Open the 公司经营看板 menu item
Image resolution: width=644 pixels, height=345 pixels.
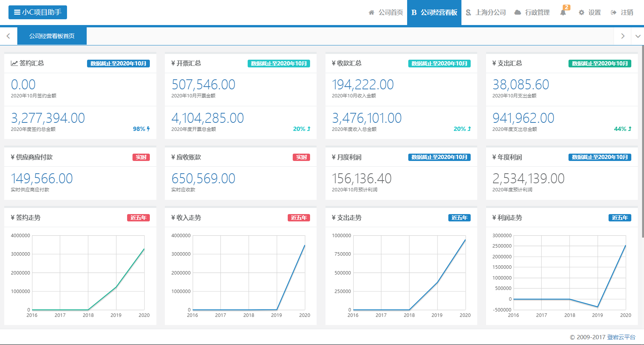tap(434, 13)
